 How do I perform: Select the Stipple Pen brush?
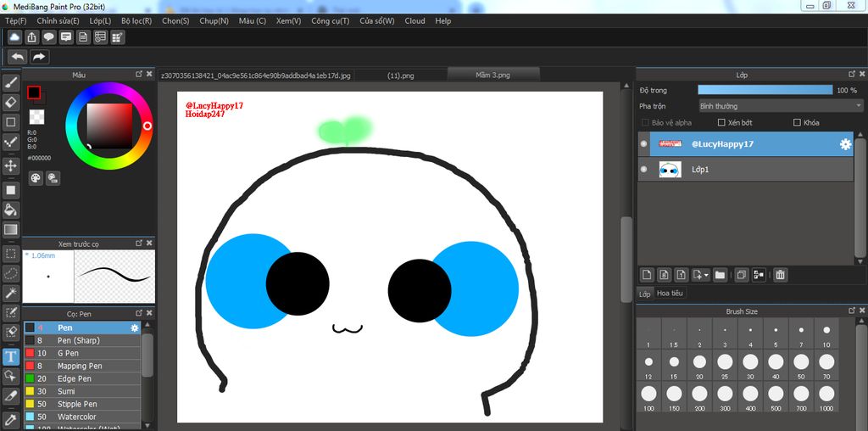pos(82,404)
